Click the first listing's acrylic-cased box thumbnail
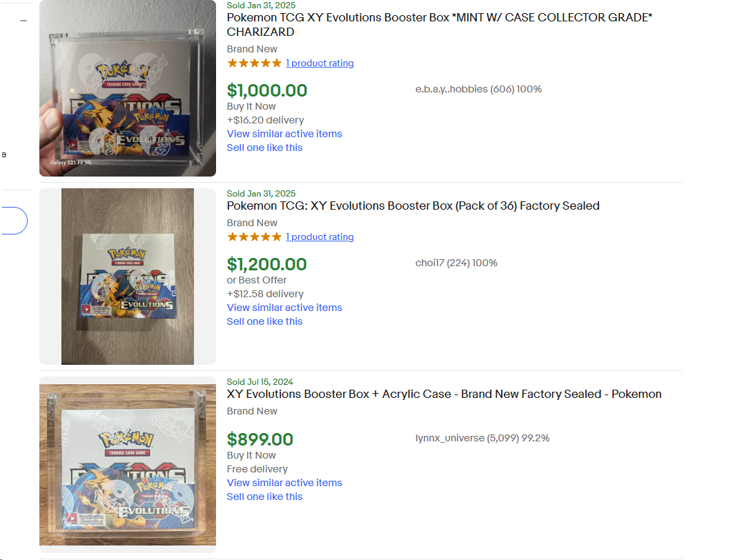This screenshot has width=751, height=560. [128, 88]
